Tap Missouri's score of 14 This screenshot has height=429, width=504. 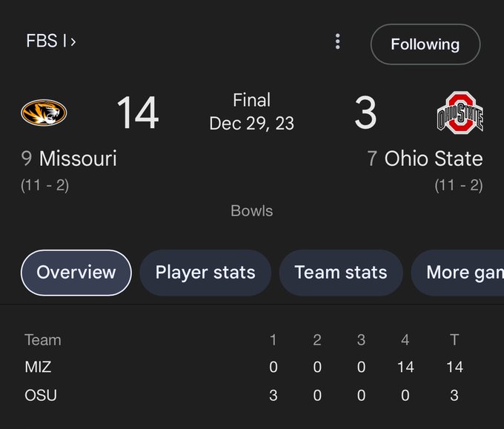coord(138,113)
